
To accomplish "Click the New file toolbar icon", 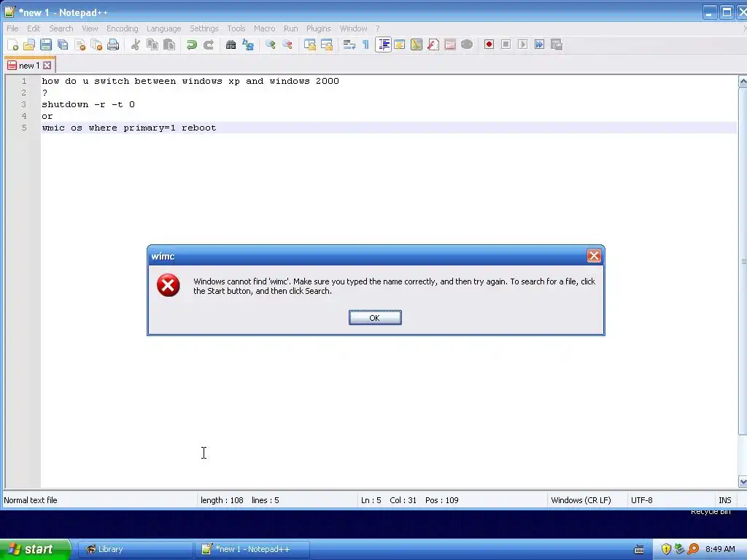I will tap(13, 44).
